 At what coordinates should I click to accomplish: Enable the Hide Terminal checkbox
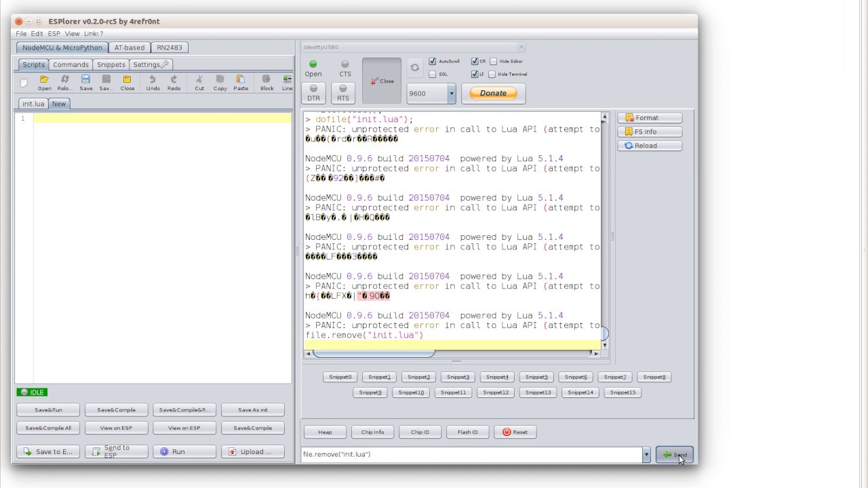(x=492, y=75)
